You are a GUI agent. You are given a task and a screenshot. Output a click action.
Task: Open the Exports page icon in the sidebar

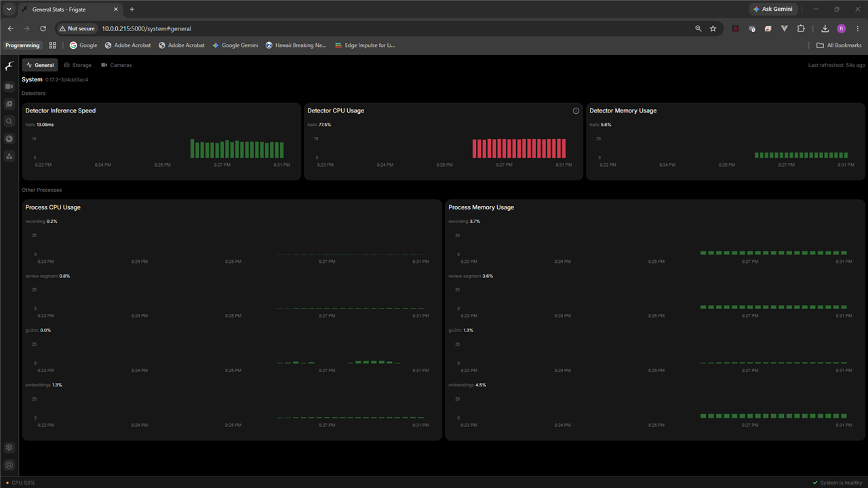coord(9,138)
